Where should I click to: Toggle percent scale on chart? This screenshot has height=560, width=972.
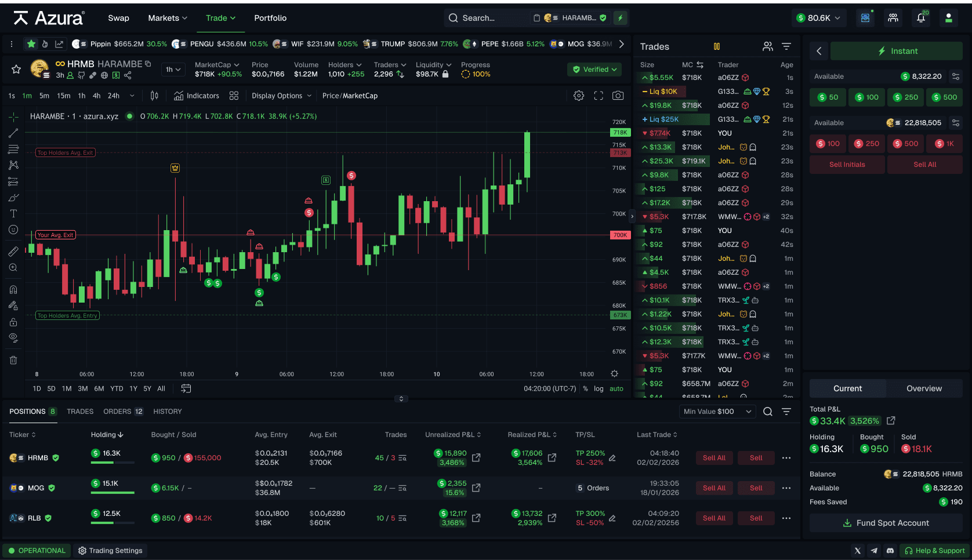pos(586,389)
